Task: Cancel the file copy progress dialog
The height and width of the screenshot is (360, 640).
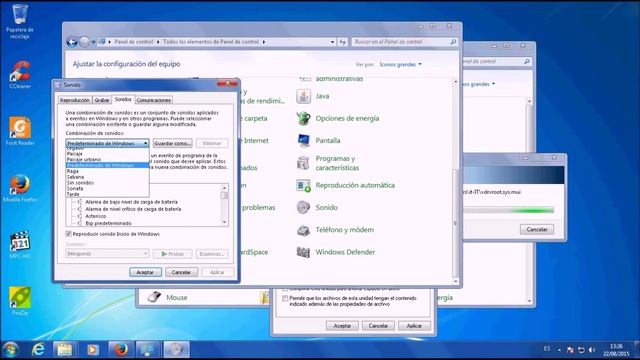Action: pyautogui.click(x=537, y=229)
